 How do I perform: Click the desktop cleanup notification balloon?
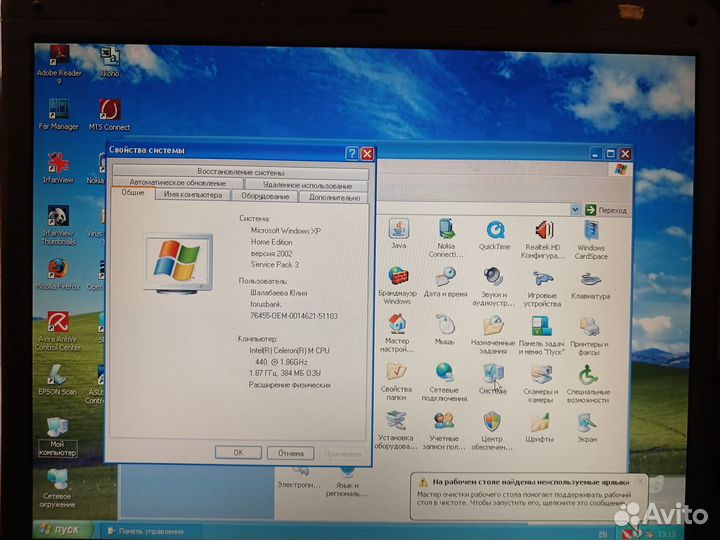[x=528, y=496]
